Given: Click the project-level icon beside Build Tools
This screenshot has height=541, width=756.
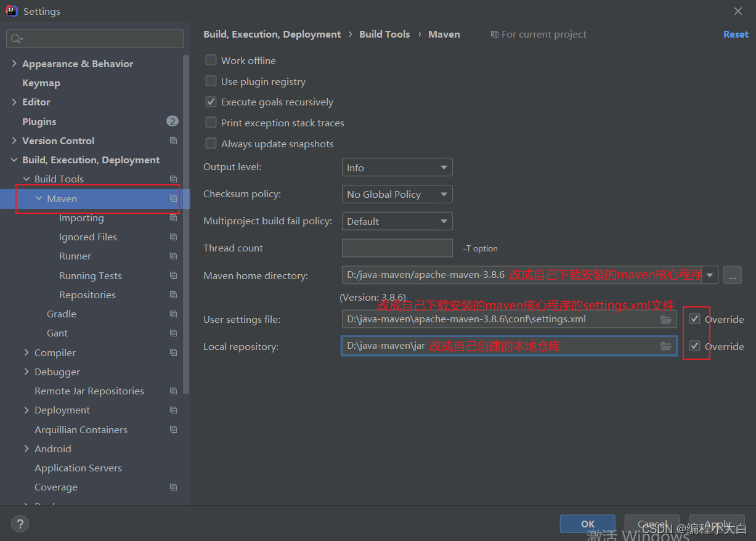Looking at the screenshot, I should pos(173,179).
